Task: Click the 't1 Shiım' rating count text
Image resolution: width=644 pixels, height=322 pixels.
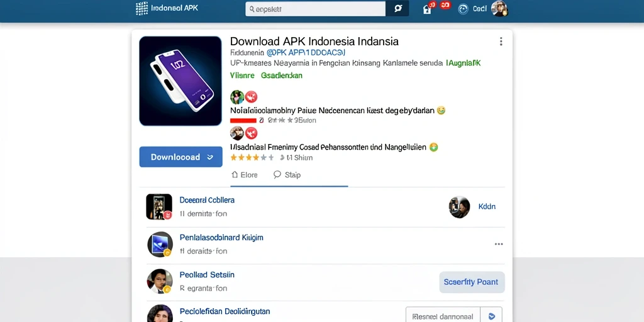Action: [x=299, y=158]
